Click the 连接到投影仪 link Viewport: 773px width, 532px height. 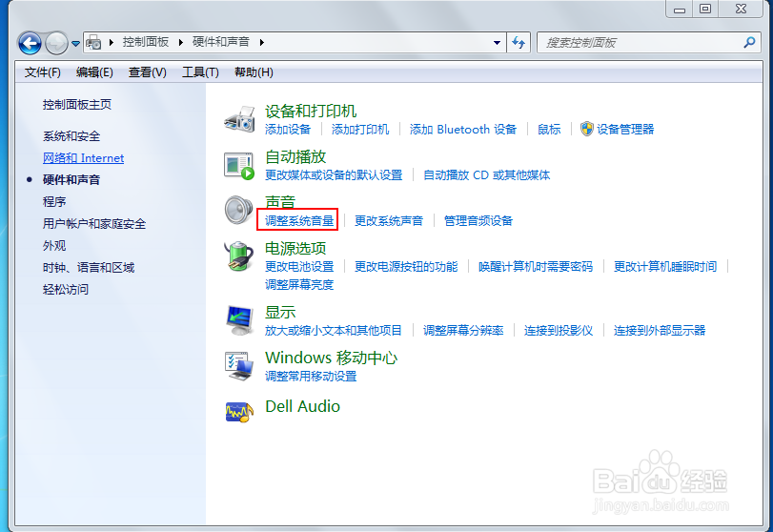[x=559, y=330]
